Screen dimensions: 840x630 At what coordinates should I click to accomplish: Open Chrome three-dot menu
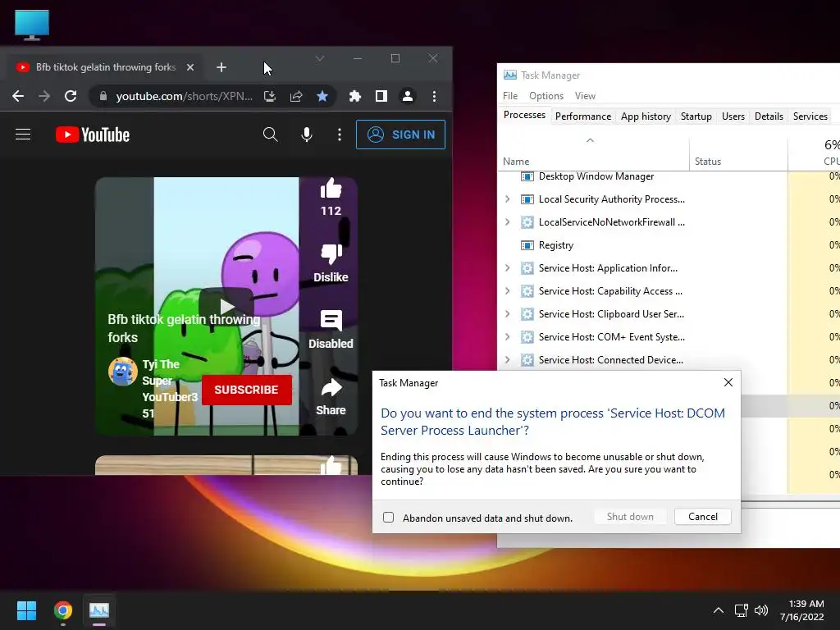[435, 97]
